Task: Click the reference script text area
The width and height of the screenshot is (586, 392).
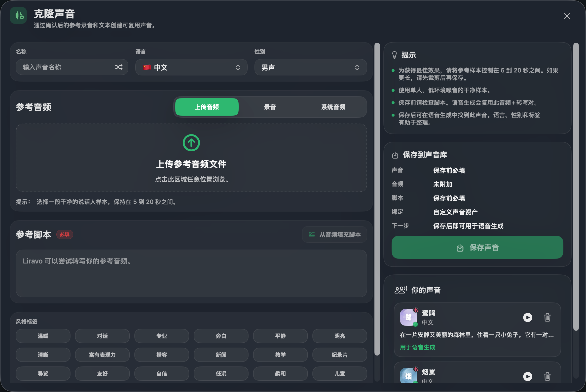Action: click(191, 273)
